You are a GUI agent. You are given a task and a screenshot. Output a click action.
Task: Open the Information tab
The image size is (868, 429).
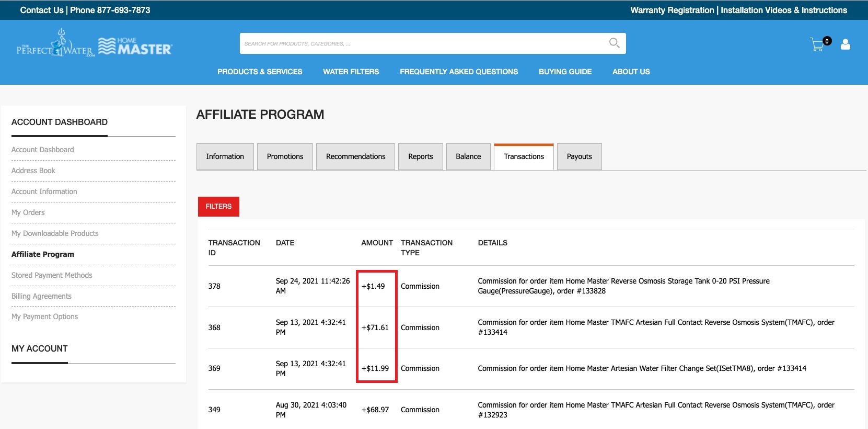[225, 156]
